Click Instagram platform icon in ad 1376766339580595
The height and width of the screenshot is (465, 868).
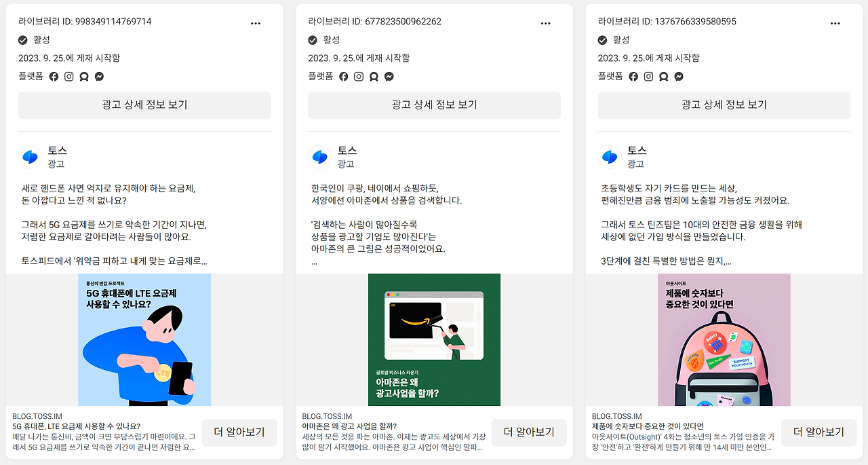tap(648, 77)
